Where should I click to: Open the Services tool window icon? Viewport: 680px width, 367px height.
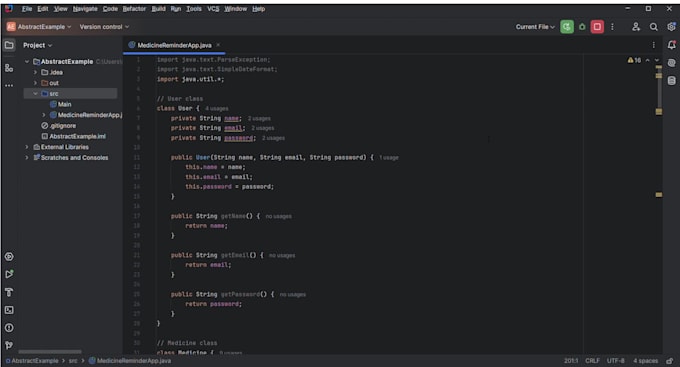[9, 257]
